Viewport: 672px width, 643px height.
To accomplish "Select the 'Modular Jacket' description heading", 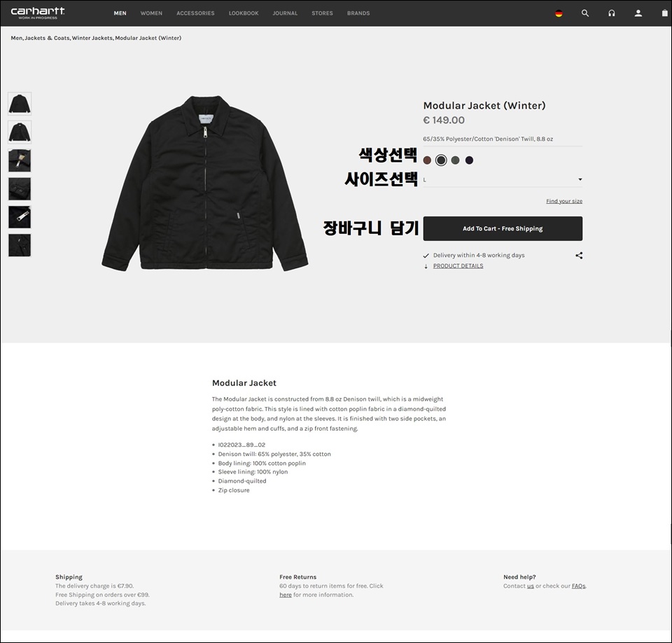I will click(x=244, y=383).
